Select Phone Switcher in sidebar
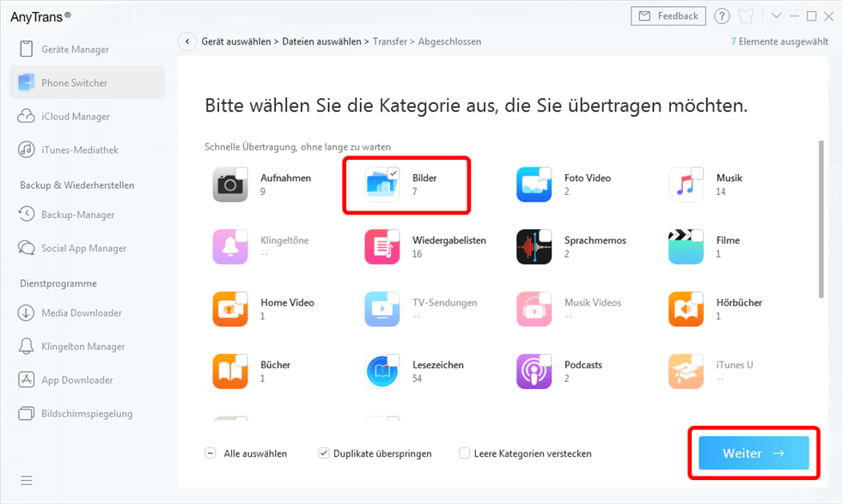 (x=87, y=82)
